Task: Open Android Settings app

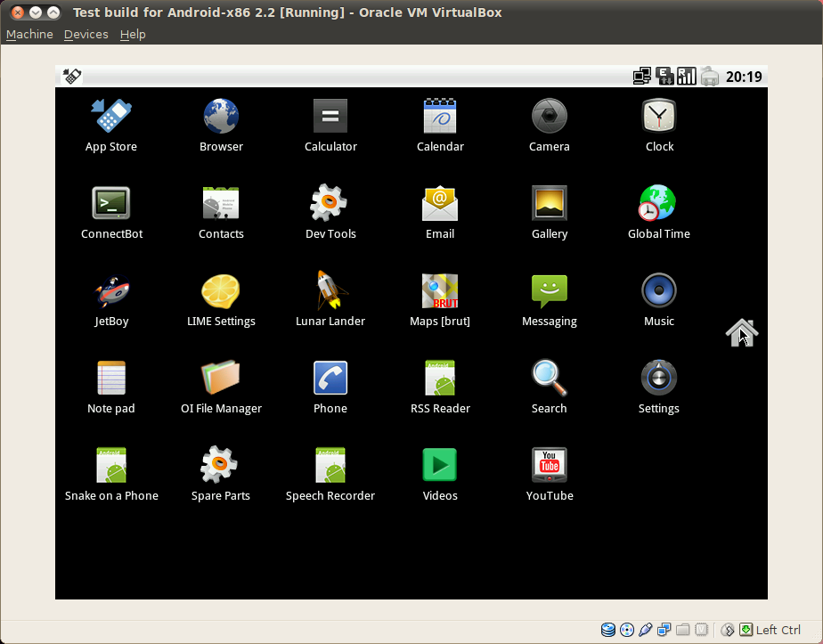Action: (x=659, y=387)
